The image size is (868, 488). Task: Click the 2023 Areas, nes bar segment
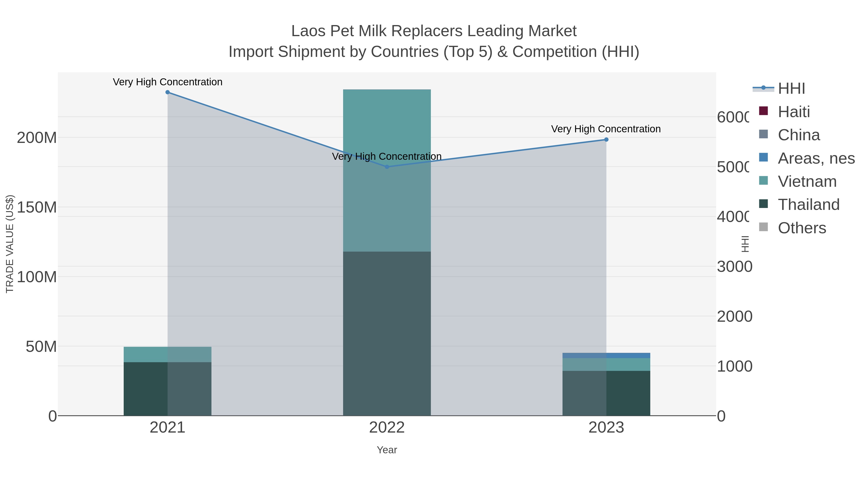pos(606,356)
